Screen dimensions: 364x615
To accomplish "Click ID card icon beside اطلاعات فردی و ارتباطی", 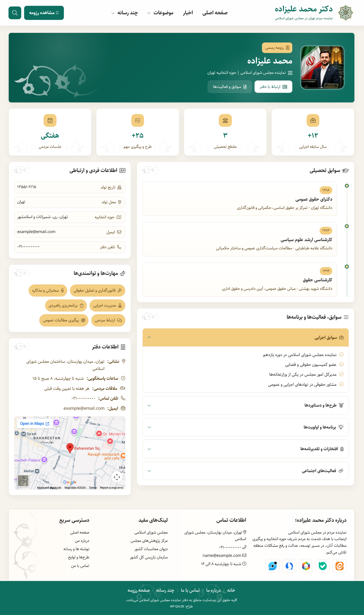I will tap(122, 171).
